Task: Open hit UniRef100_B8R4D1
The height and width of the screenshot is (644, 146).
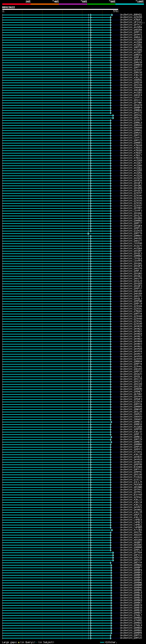Action: 131,15
